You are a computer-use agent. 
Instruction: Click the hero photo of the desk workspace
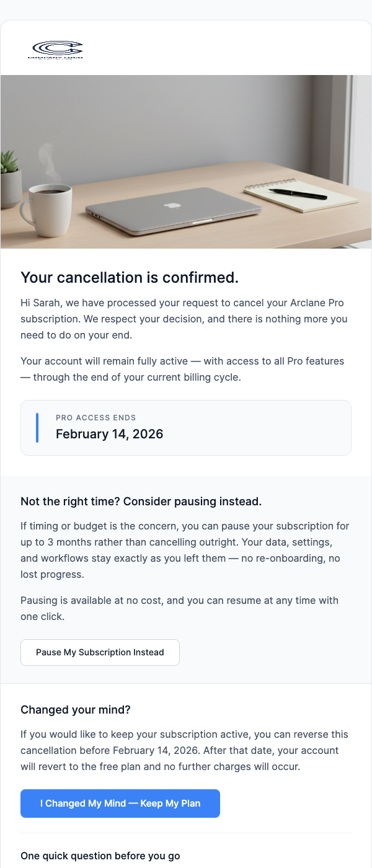pyautogui.click(x=186, y=161)
